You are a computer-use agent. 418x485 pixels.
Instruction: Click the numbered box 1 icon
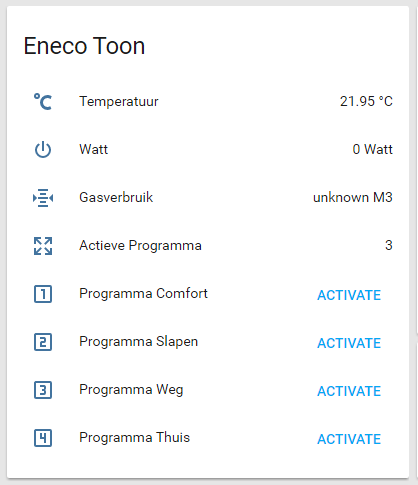43,294
